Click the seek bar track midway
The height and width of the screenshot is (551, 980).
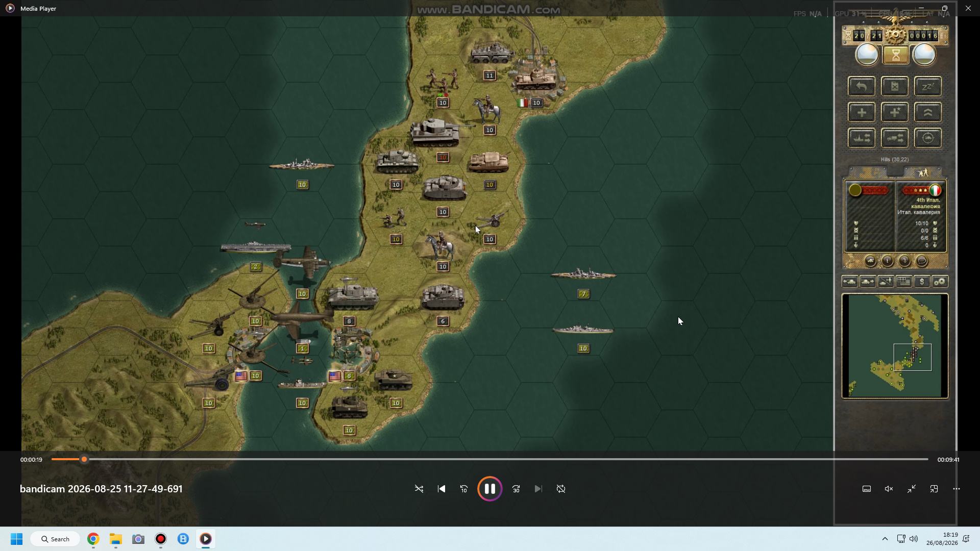(490, 460)
